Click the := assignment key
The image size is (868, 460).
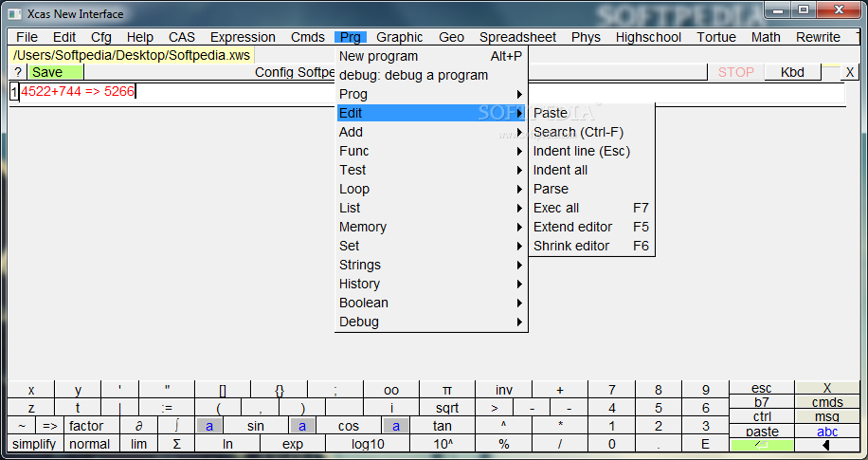(167, 408)
